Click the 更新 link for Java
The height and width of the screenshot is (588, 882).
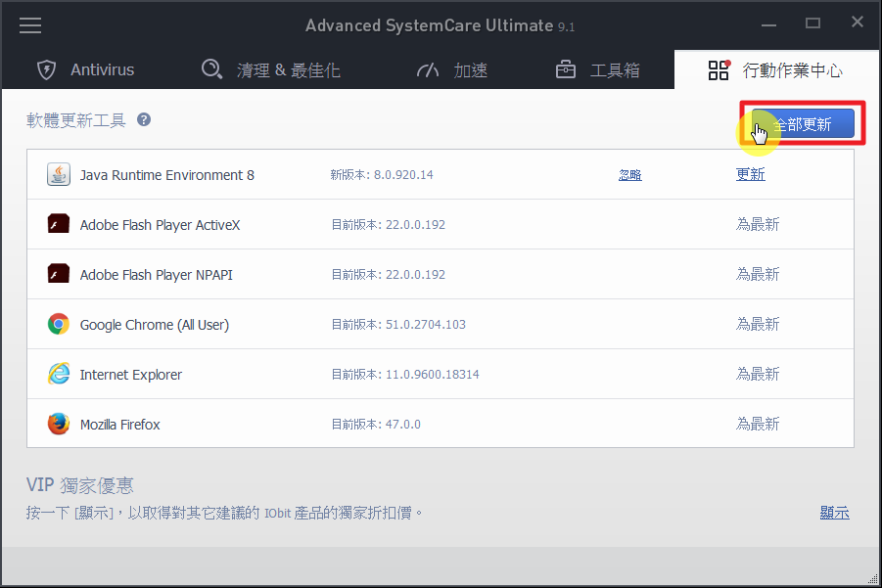coord(751,175)
